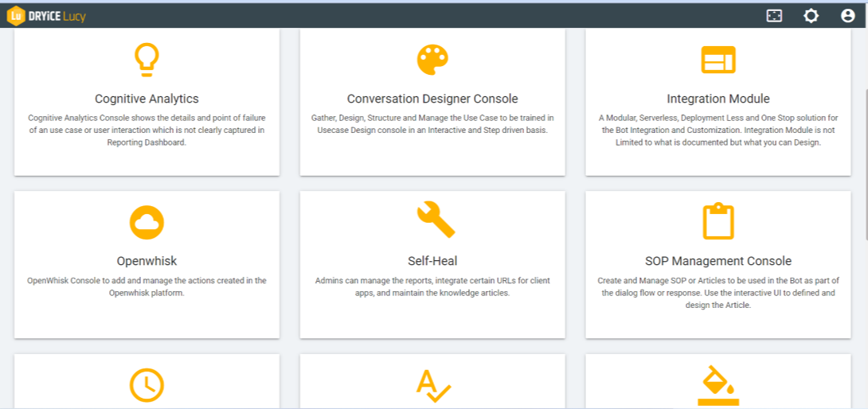Image resolution: width=868 pixels, height=409 pixels.
Task: Open the settings gear in header
Action: (x=811, y=16)
